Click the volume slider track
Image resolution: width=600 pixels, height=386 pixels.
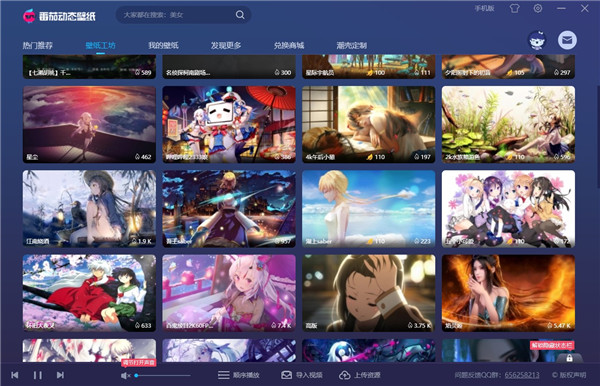(x=163, y=376)
